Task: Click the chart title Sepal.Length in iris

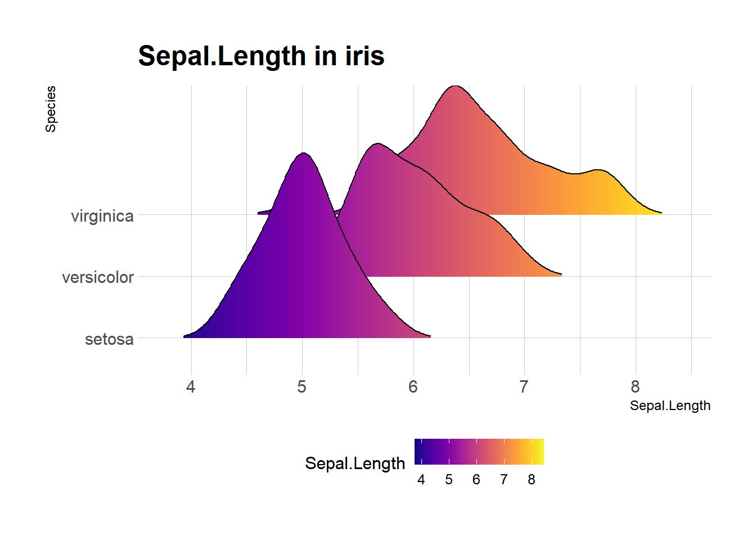Action: click(x=261, y=56)
